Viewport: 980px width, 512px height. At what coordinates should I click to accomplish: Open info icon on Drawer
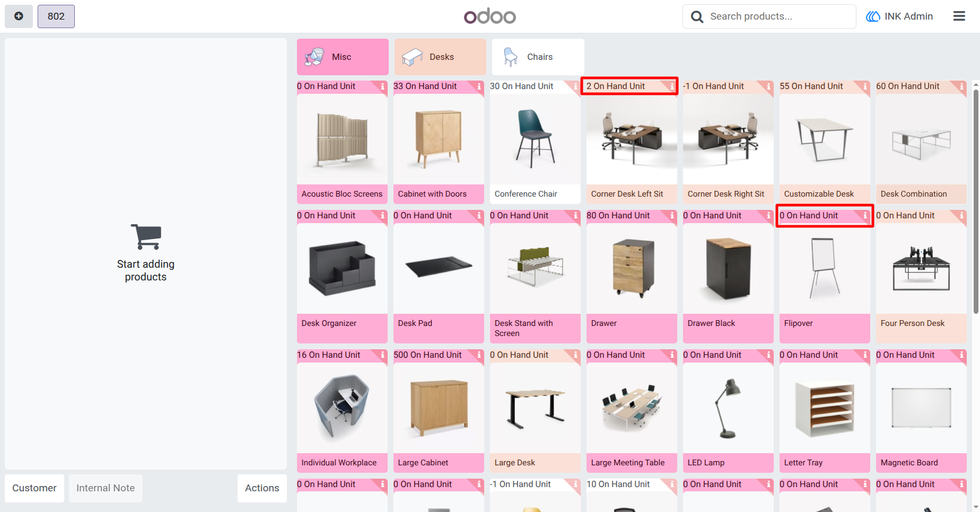coord(672,215)
